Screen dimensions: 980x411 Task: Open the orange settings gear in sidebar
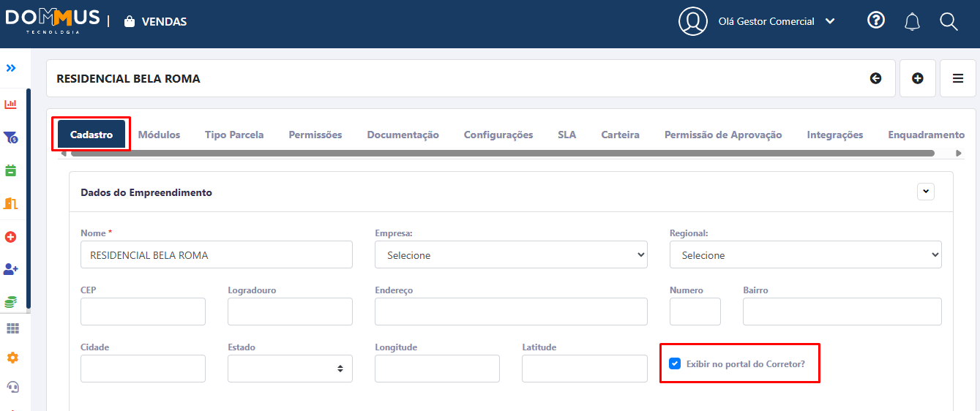(12, 358)
